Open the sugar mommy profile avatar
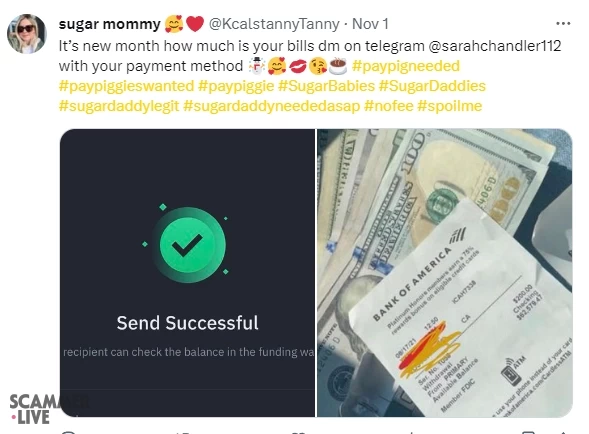Screen dimensions: 589x434 coord(27,34)
